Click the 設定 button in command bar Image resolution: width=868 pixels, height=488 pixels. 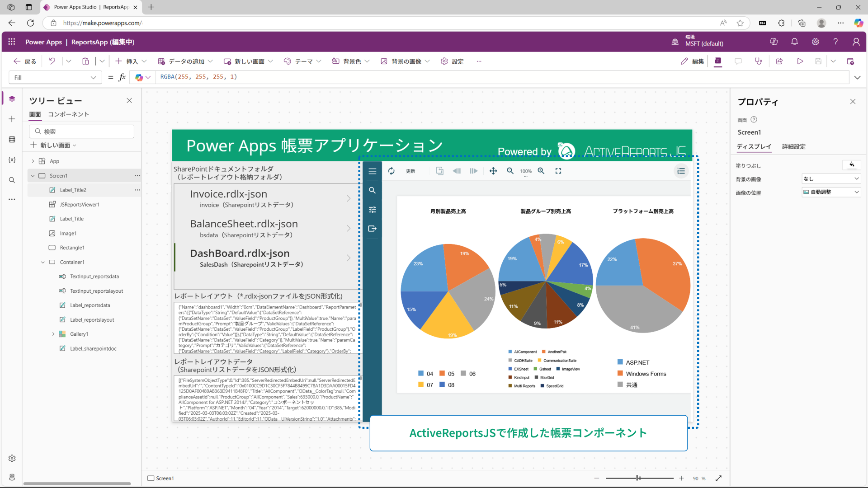[452, 61]
